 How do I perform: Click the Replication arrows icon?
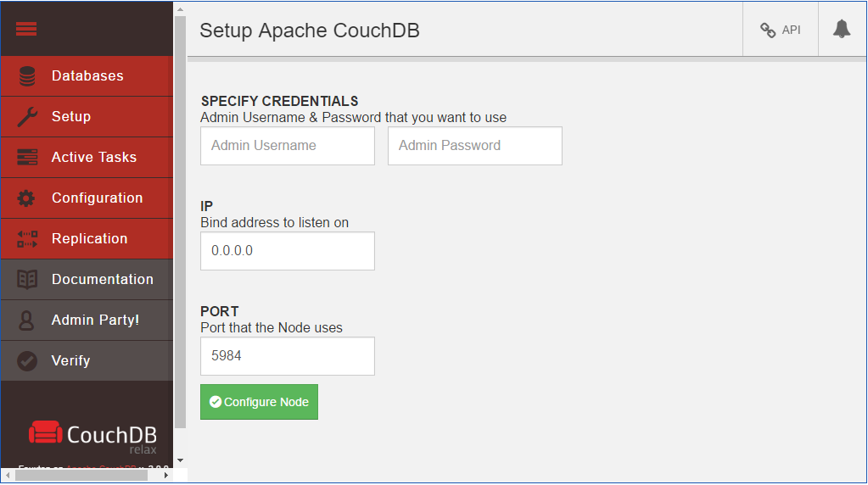[27, 239]
